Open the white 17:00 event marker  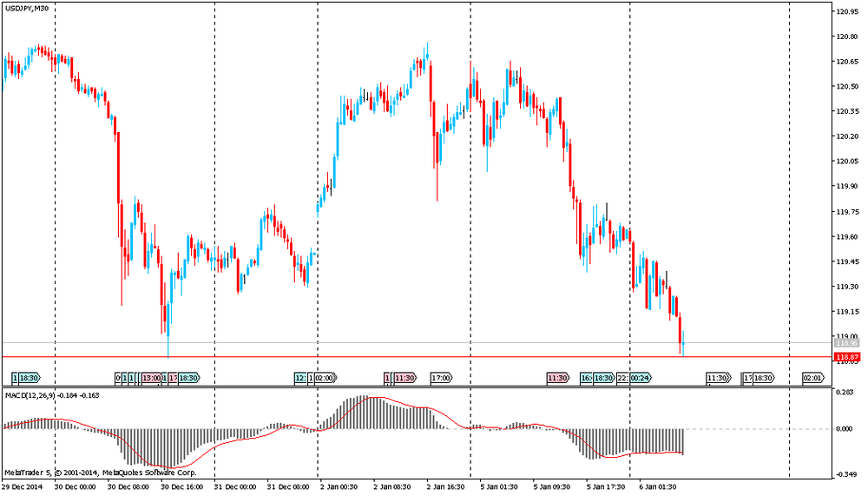coord(442,378)
